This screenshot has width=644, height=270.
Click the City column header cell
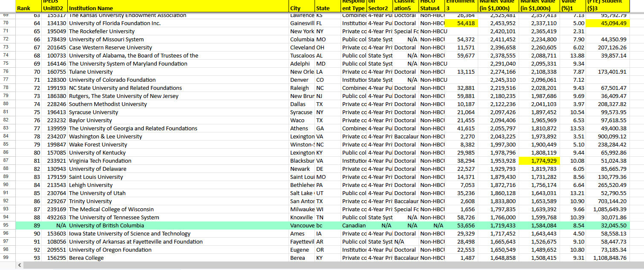point(302,6)
